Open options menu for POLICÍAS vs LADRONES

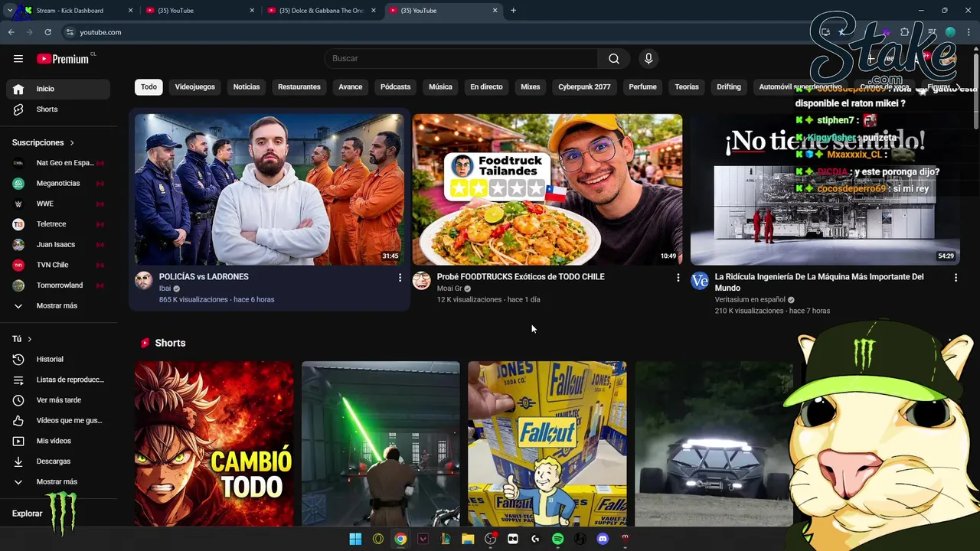[400, 278]
